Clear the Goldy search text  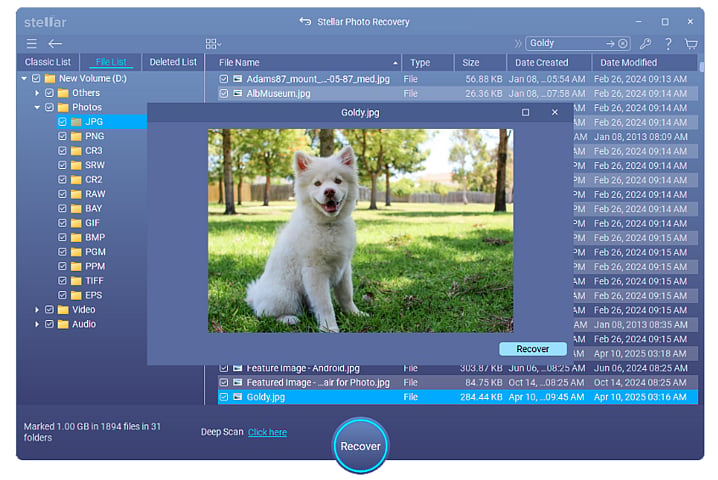(x=622, y=44)
